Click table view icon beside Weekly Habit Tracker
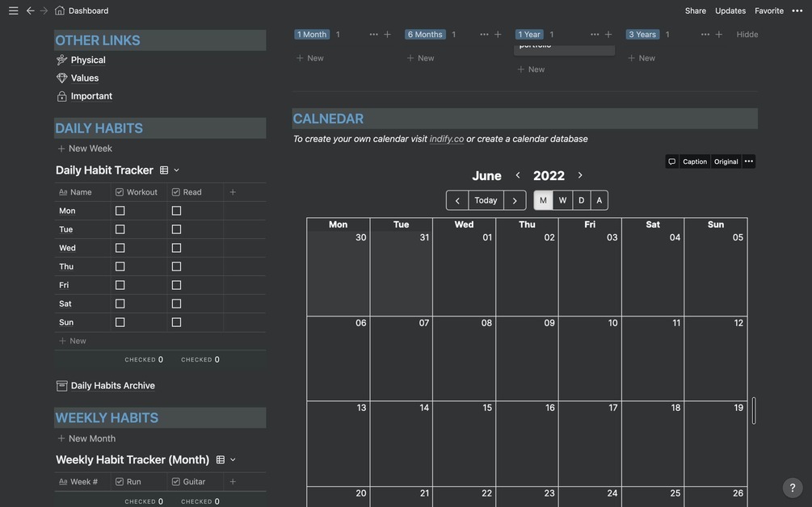 (220, 459)
